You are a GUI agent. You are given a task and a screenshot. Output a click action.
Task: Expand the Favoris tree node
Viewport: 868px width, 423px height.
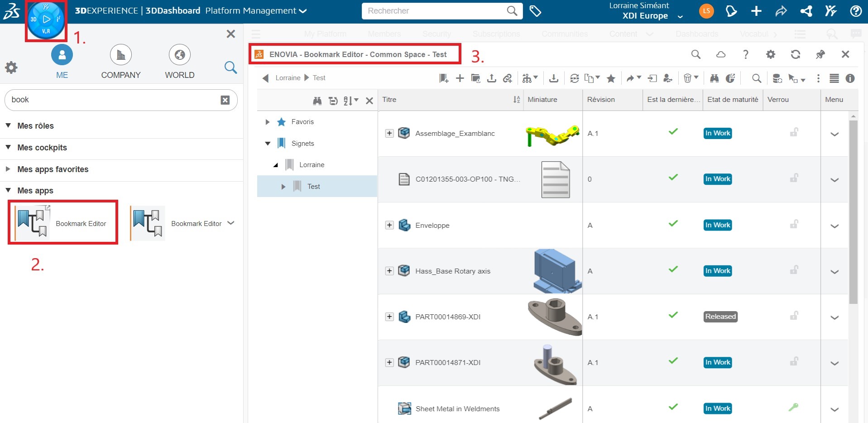[x=267, y=122]
